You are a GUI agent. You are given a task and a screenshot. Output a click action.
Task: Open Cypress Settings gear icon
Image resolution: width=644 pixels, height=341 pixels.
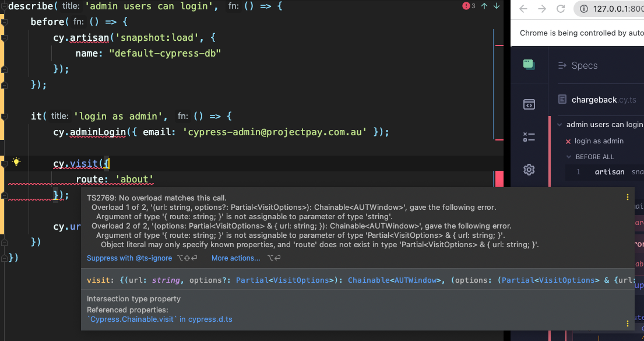(529, 169)
